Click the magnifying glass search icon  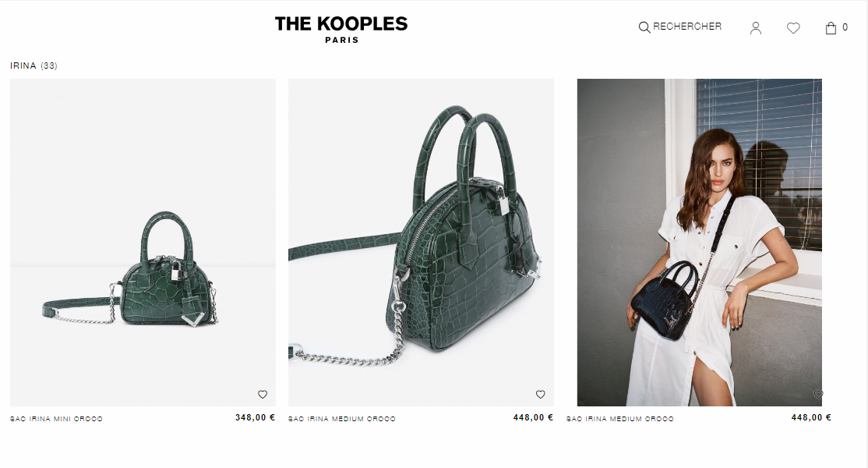coord(644,27)
